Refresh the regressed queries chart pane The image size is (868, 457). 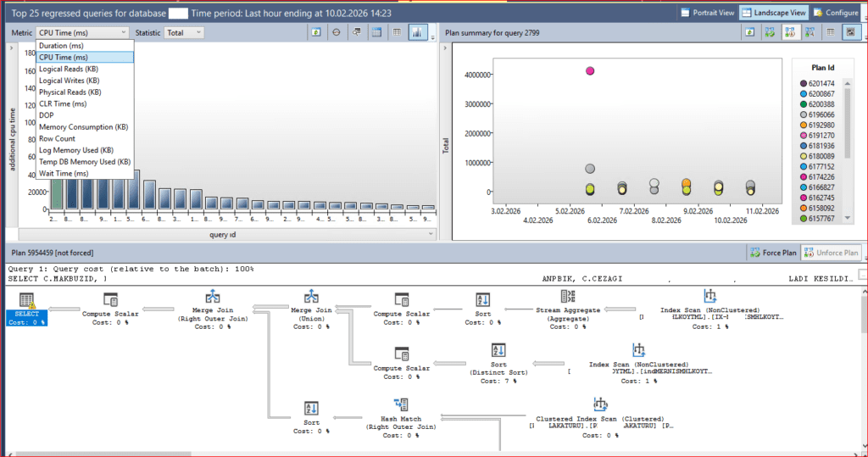[x=315, y=32]
